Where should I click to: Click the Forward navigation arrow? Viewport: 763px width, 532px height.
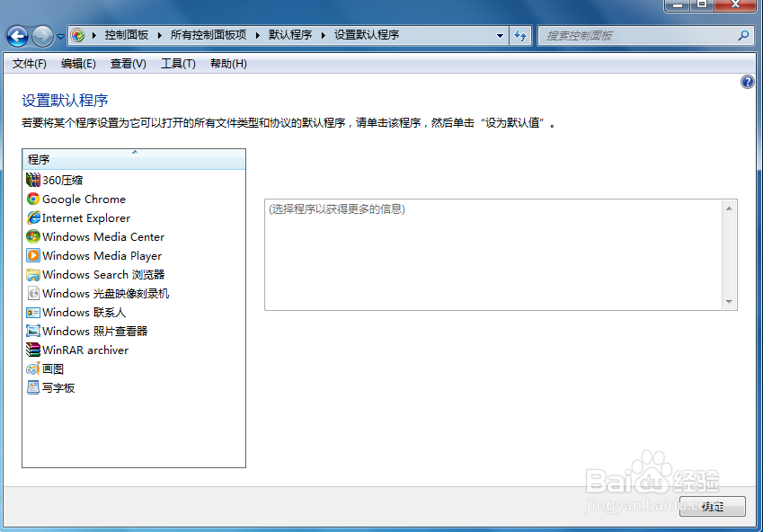click(42, 36)
